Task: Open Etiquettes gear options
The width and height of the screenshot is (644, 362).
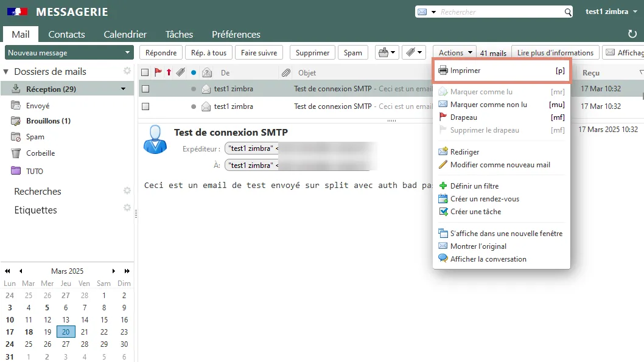Action: 127,208
